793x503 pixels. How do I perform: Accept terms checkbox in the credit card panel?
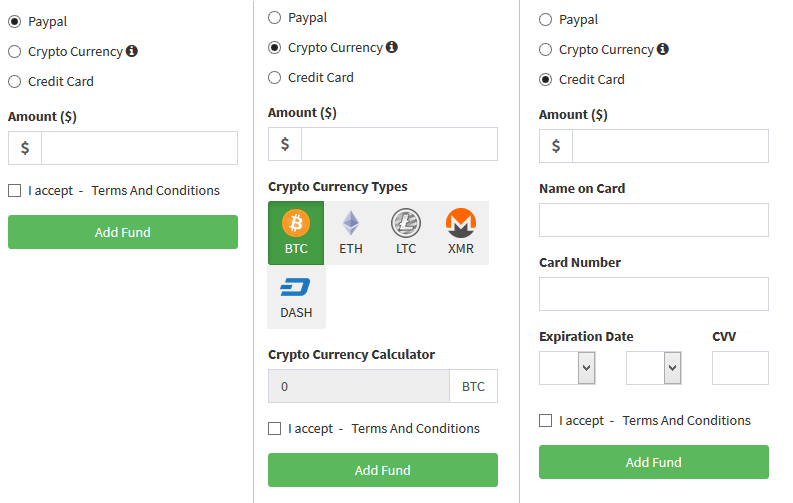(546, 421)
